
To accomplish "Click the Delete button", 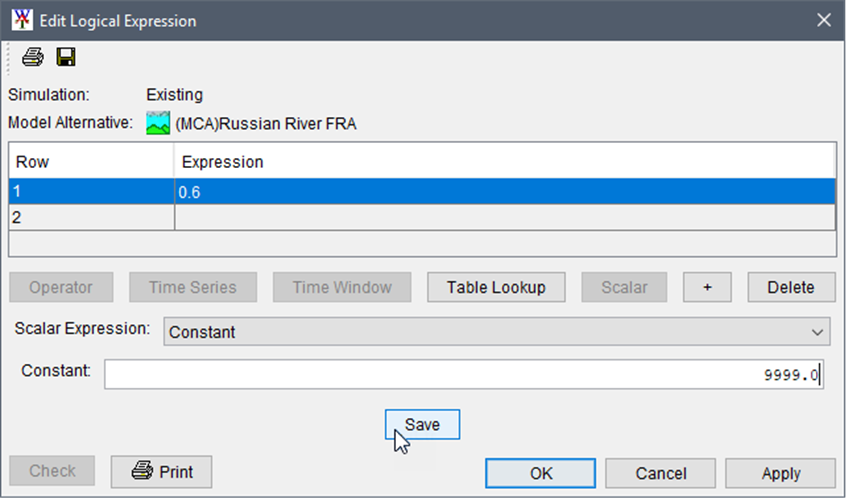I will [x=791, y=287].
